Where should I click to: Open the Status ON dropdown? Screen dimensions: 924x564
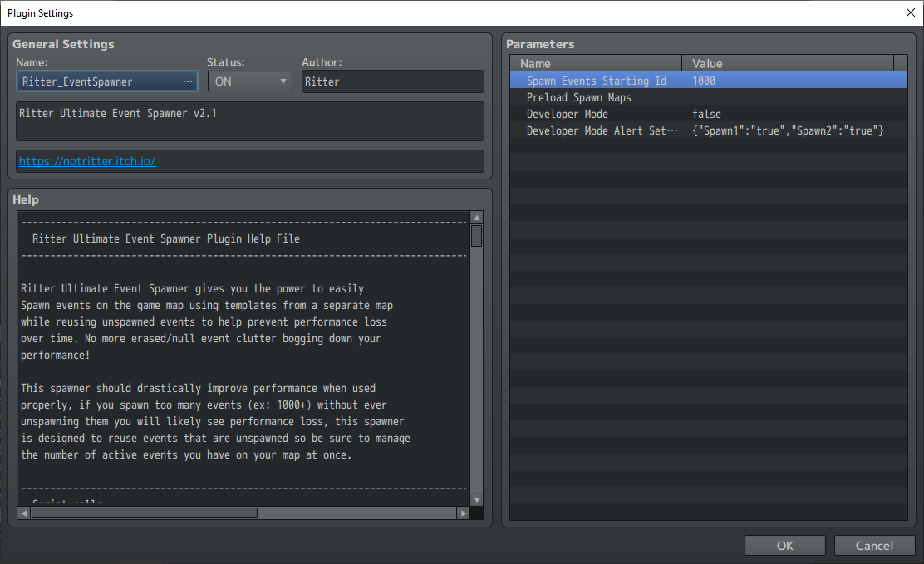(x=250, y=81)
